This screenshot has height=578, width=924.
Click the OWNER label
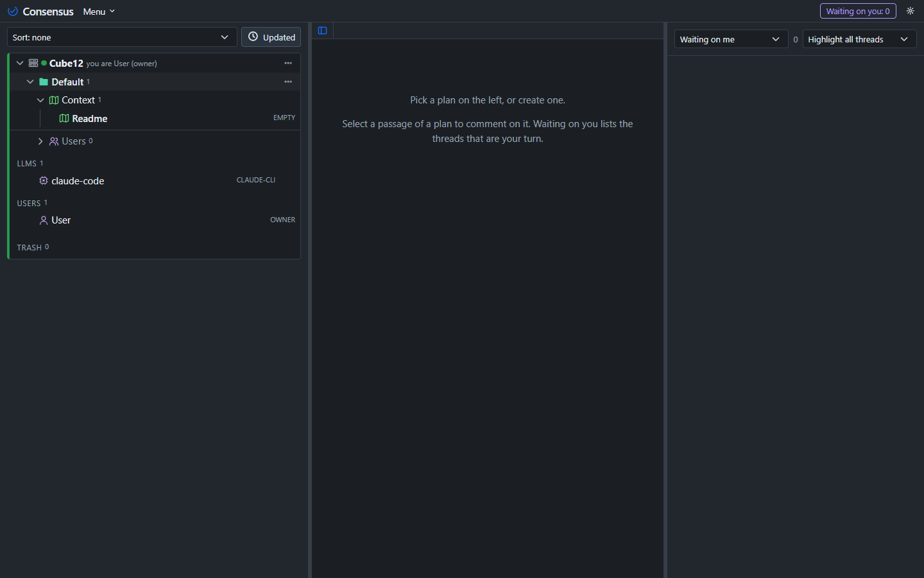point(283,220)
